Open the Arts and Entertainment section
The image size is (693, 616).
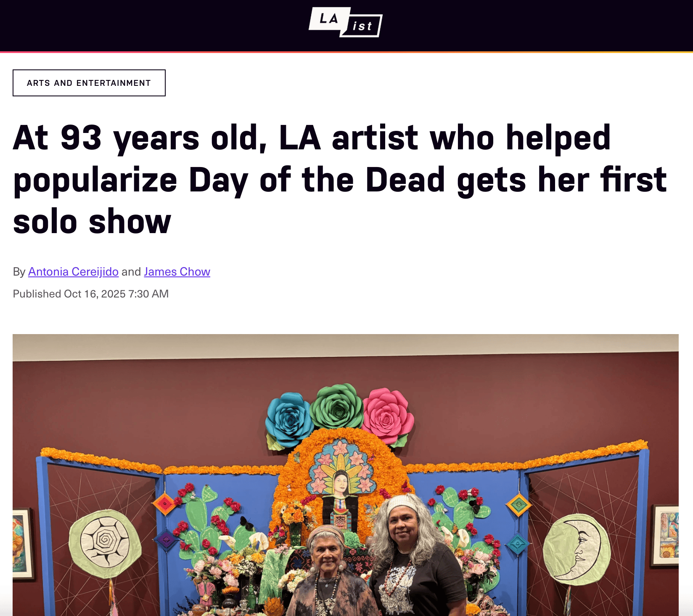click(89, 83)
